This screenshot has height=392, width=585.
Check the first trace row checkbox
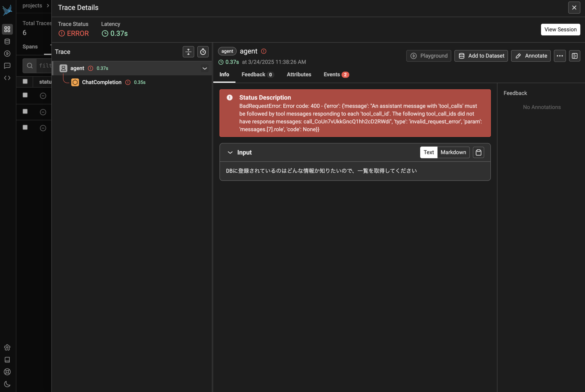pyautogui.click(x=25, y=95)
